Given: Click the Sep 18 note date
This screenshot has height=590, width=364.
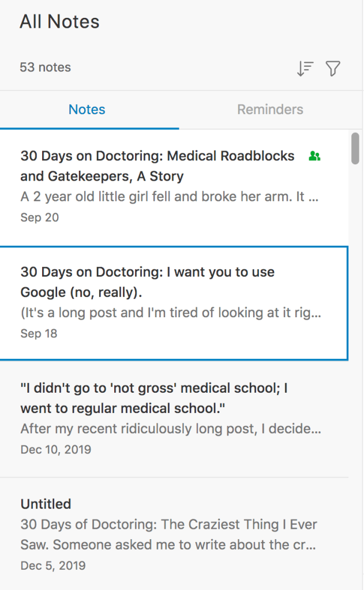Looking at the screenshot, I should (x=39, y=333).
